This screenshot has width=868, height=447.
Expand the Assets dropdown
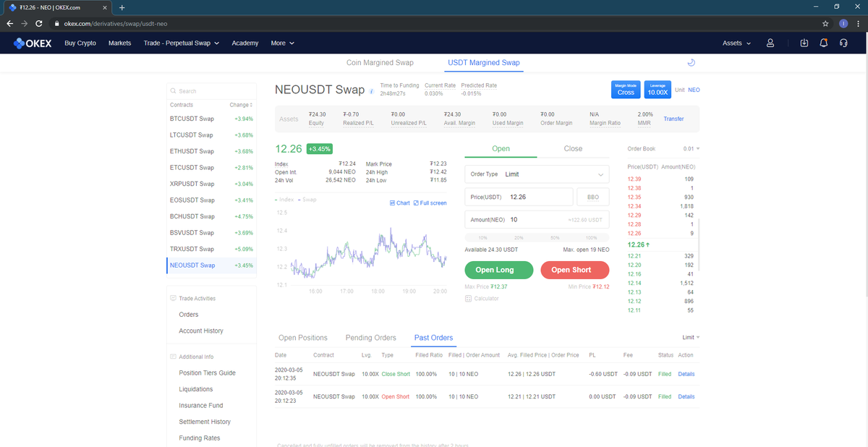tap(736, 43)
